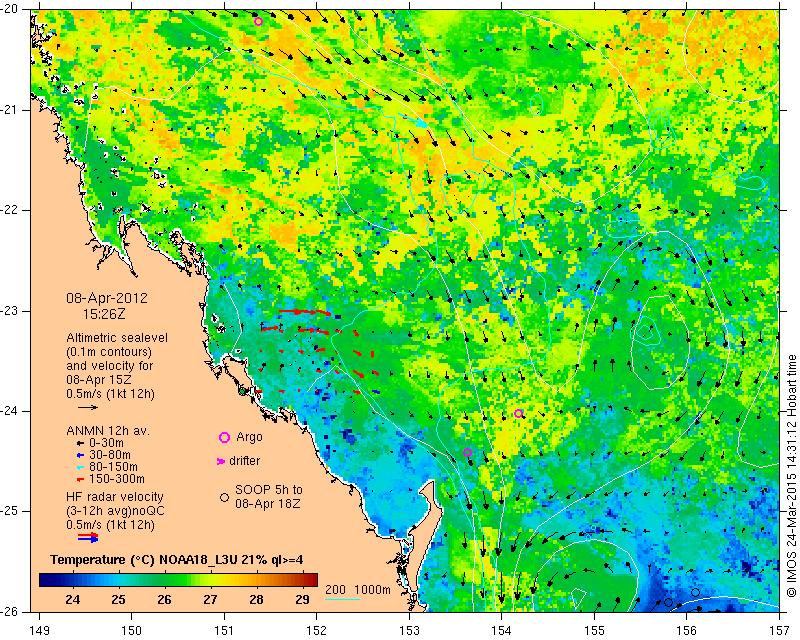800x640 pixels.
Task: Click the large cyan ANMN arrow near 21°S 153°E
Action: (x=414, y=120)
